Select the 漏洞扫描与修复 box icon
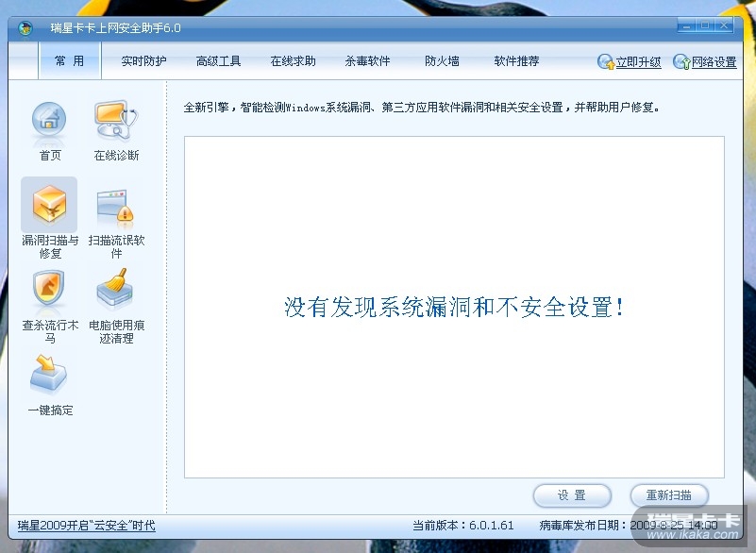756x553 pixels. 49,205
